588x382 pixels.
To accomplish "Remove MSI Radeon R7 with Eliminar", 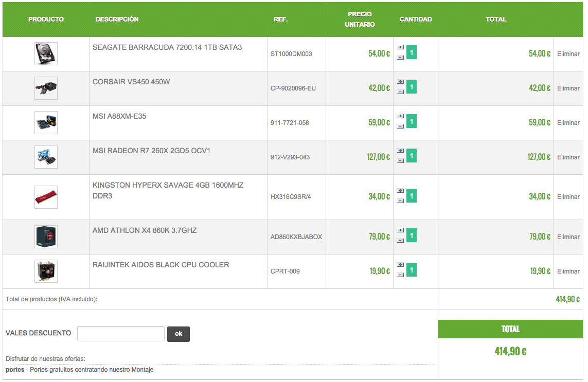I will (x=568, y=157).
